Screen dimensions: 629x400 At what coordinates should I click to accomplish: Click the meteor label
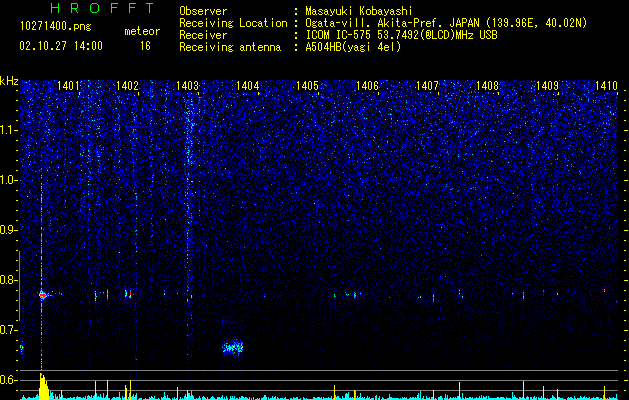coord(142,31)
